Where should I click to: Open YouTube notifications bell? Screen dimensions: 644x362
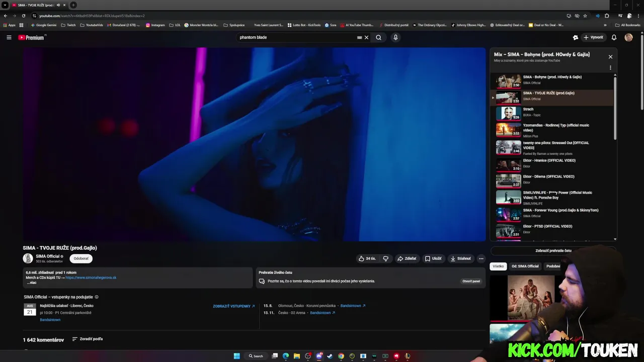click(614, 37)
